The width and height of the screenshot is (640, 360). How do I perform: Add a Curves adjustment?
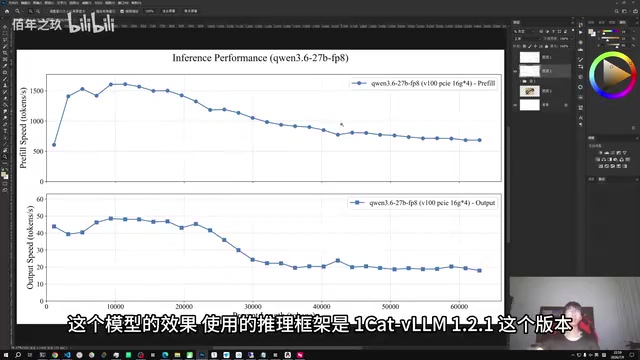(613, 153)
